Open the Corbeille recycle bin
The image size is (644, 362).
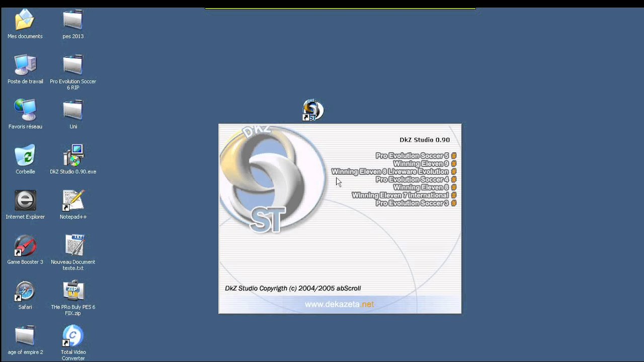pos(25,155)
